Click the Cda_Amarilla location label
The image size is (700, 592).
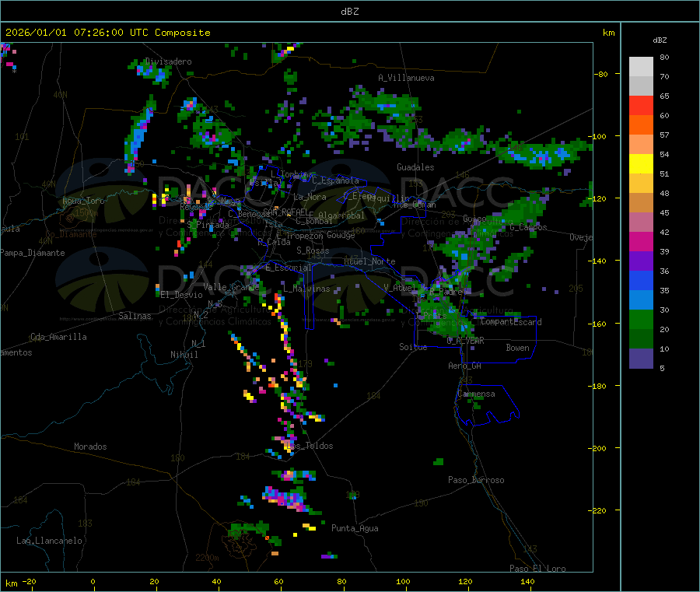[x=58, y=337]
